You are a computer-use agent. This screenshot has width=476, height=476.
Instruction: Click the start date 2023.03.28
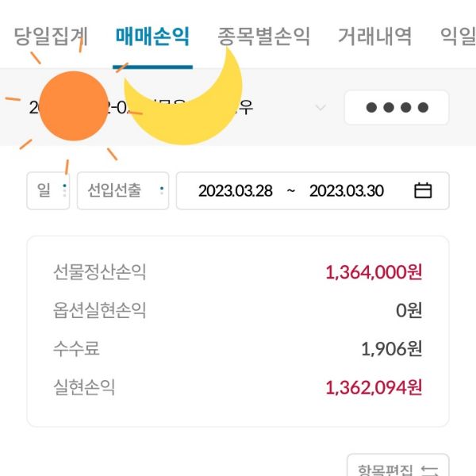click(x=235, y=190)
